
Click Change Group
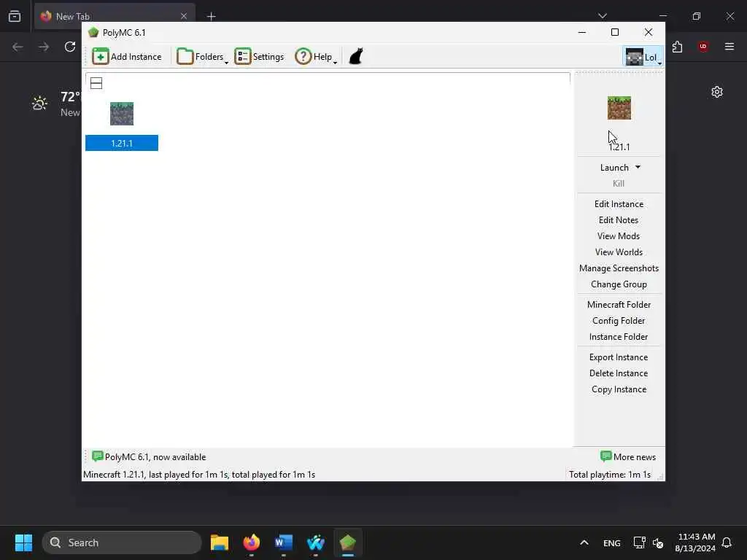point(619,284)
